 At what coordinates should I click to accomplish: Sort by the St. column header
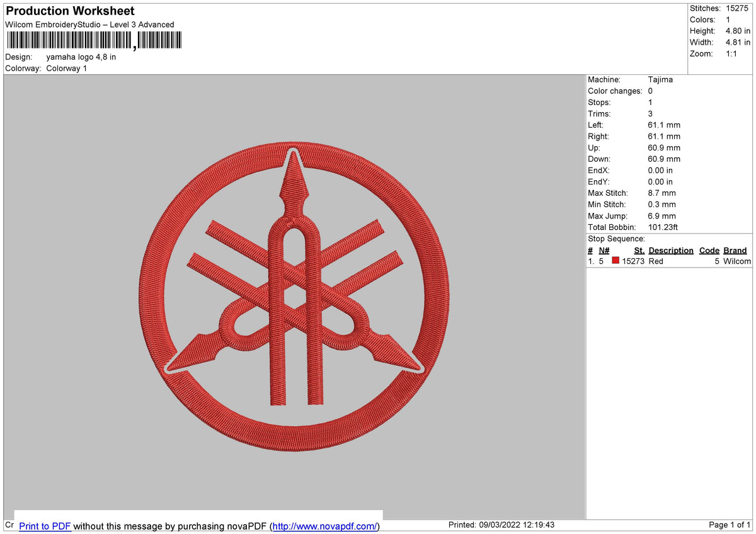point(639,250)
